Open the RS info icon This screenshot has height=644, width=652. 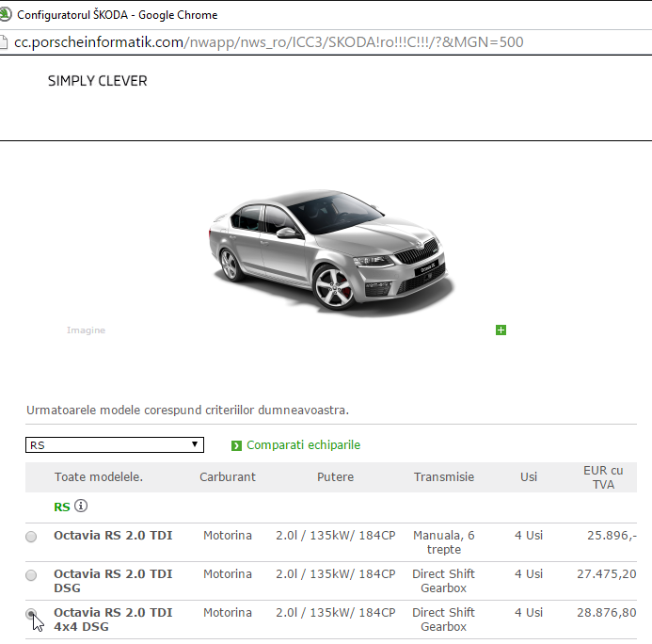(81, 506)
